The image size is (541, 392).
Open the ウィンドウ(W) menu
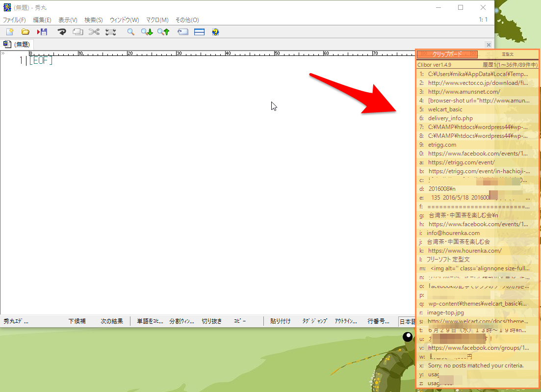pyautogui.click(x=124, y=20)
